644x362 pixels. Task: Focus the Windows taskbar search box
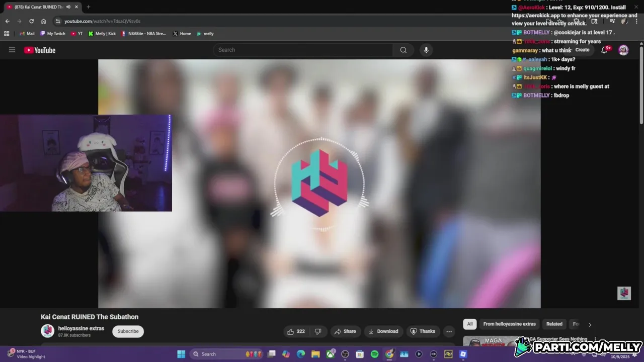pos(227,354)
